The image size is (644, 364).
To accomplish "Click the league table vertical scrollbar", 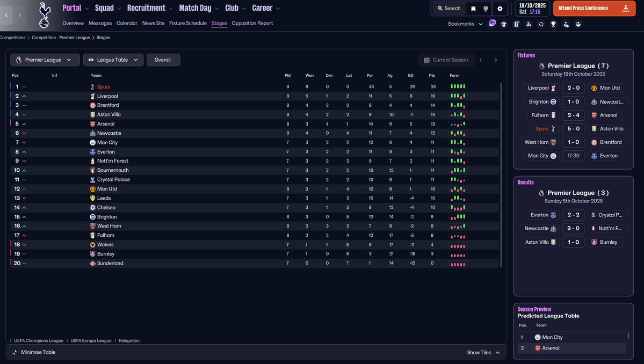I will tap(501, 175).
